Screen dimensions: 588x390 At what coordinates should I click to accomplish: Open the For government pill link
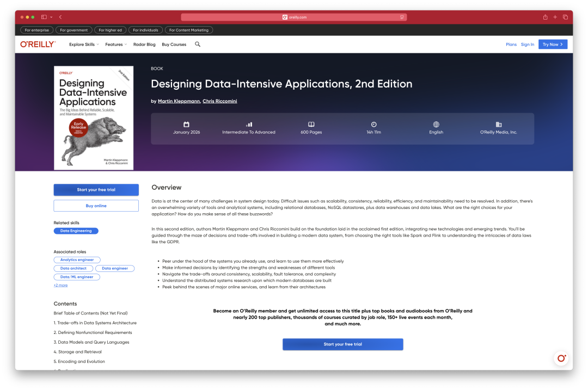[74, 30]
